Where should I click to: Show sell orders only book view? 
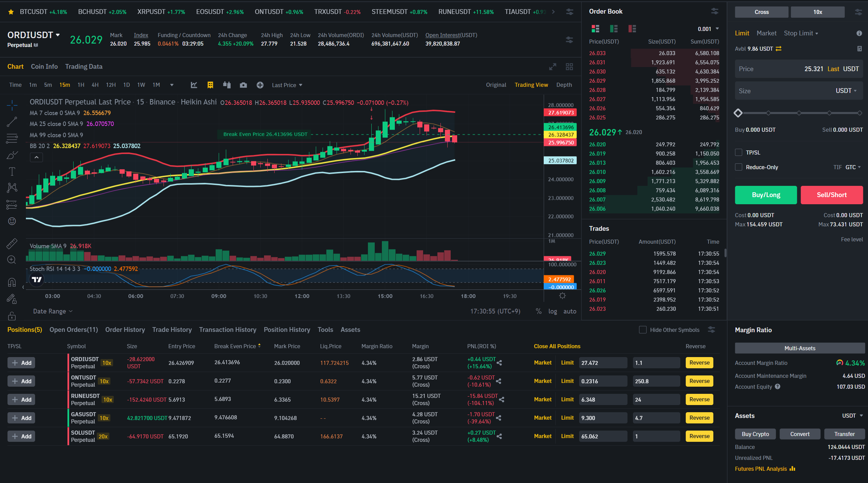[x=632, y=29]
